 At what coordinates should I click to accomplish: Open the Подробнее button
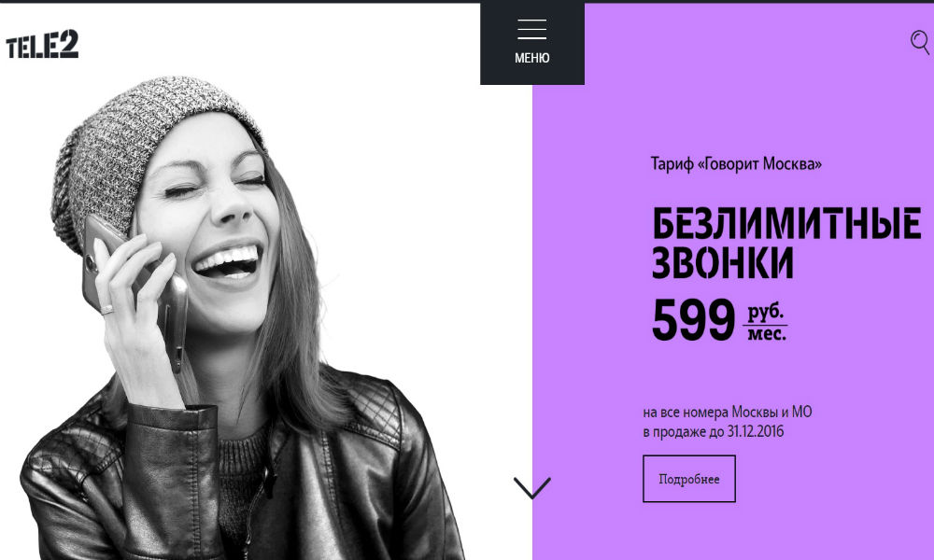[689, 479]
